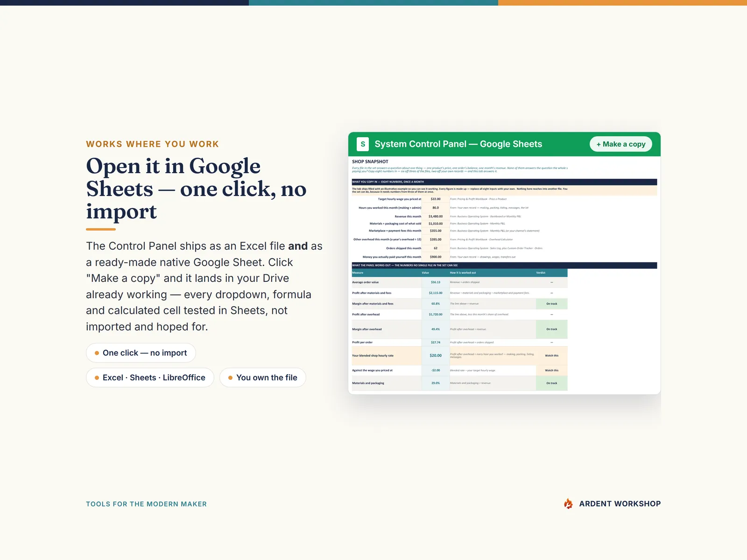Viewport: 747px width, 560px height.
Task: Select the orders shipped cell 62
Action: [436, 248]
